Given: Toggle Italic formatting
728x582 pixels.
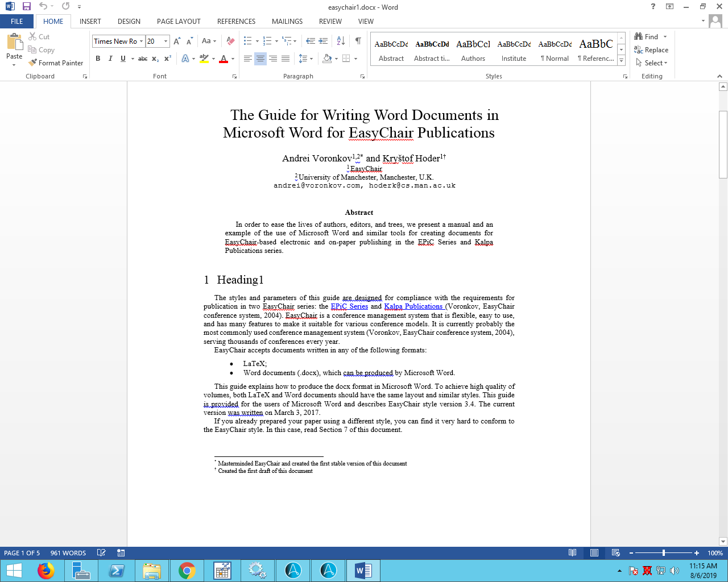Looking at the screenshot, I should tap(110, 59).
